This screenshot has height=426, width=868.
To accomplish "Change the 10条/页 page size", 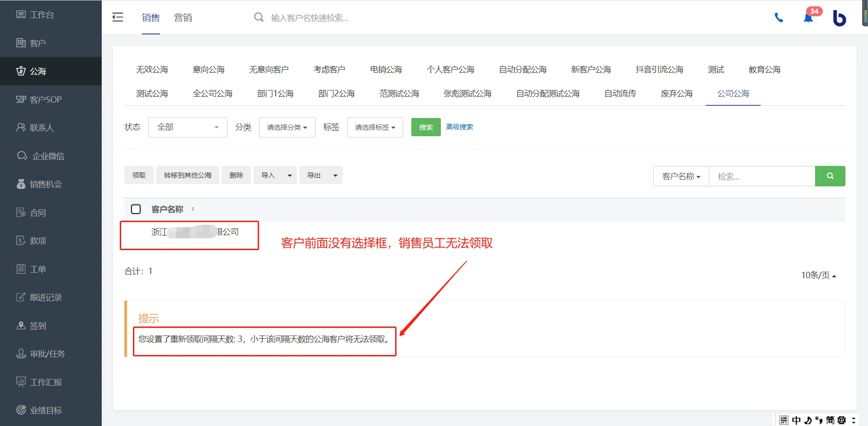I will pyautogui.click(x=819, y=275).
